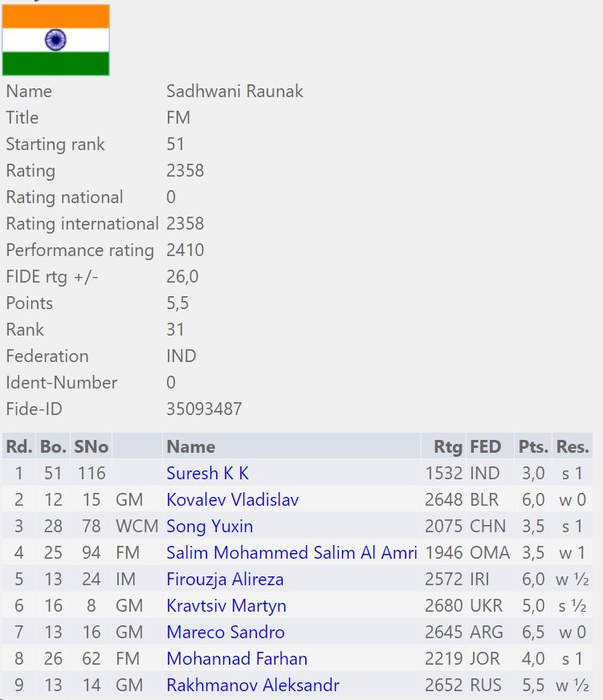
Task: Open Rakhmanov Aleksandr player link
Action: click(252, 685)
